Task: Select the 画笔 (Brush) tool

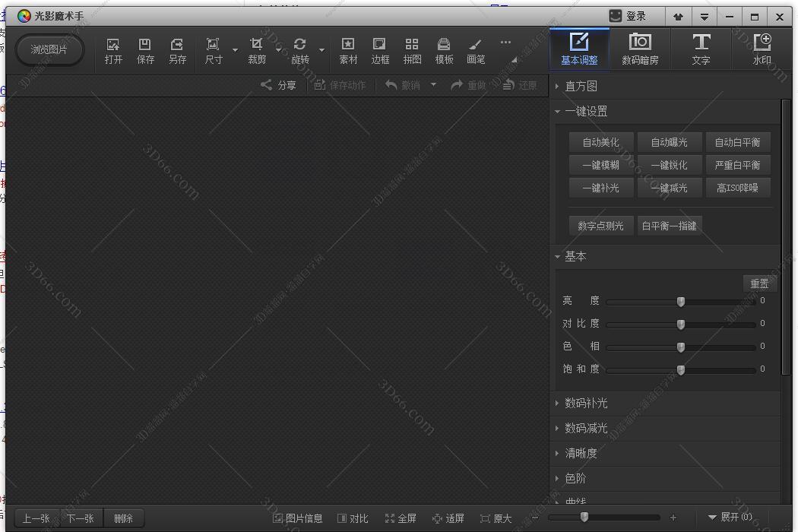Action: click(476, 50)
